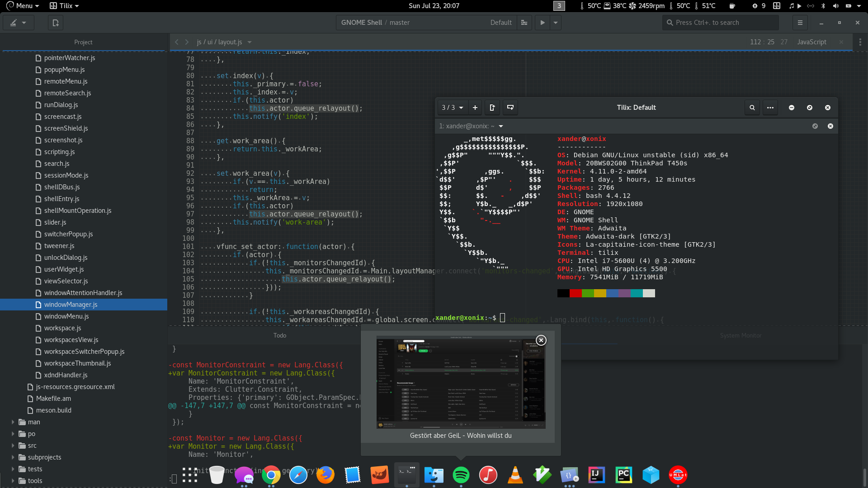Image resolution: width=868 pixels, height=488 pixels.
Task: Open terminal search in Tilix header
Action: click(752, 108)
